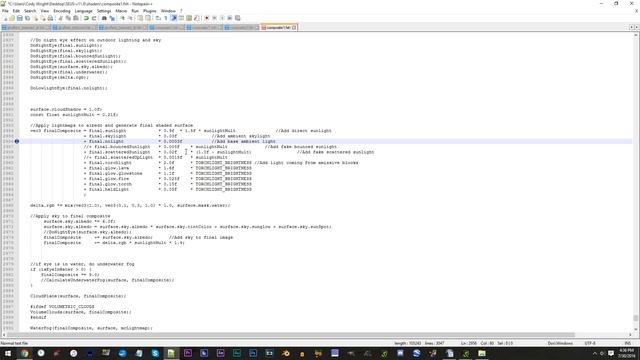This screenshot has height=360, width=640.
Task: Select the first document tab in the tab bar
Action: 26,27
